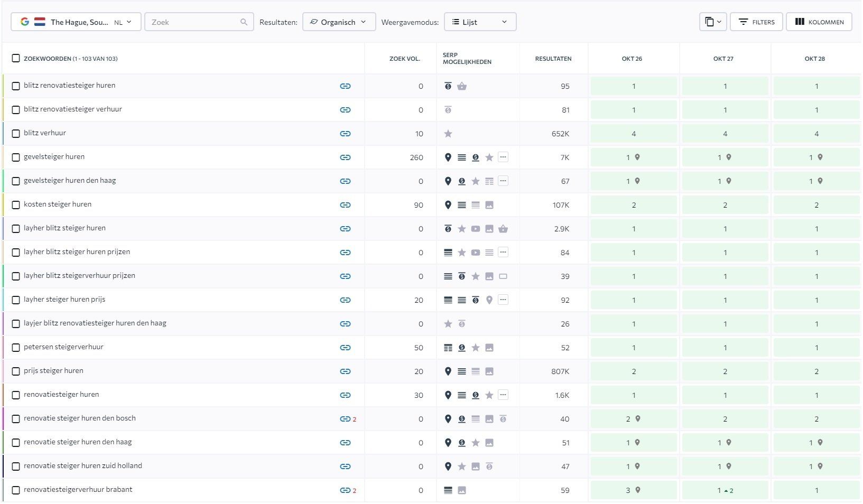Click star SERP icon for layjer blitz renovatiesteiger row
863x504 pixels.
448,324
